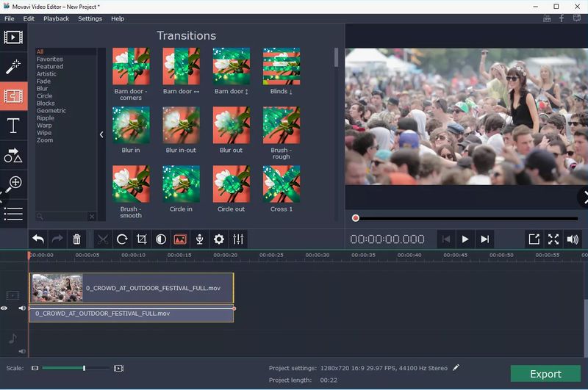Open the audio equalizer sliders icon
This screenshot has width=588, height=390.
tap(238, 239)
